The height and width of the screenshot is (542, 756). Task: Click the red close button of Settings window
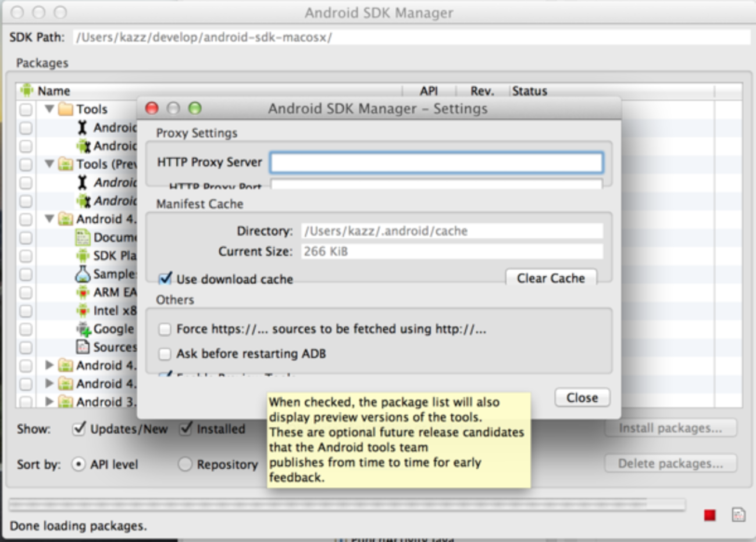click(152, 108)
